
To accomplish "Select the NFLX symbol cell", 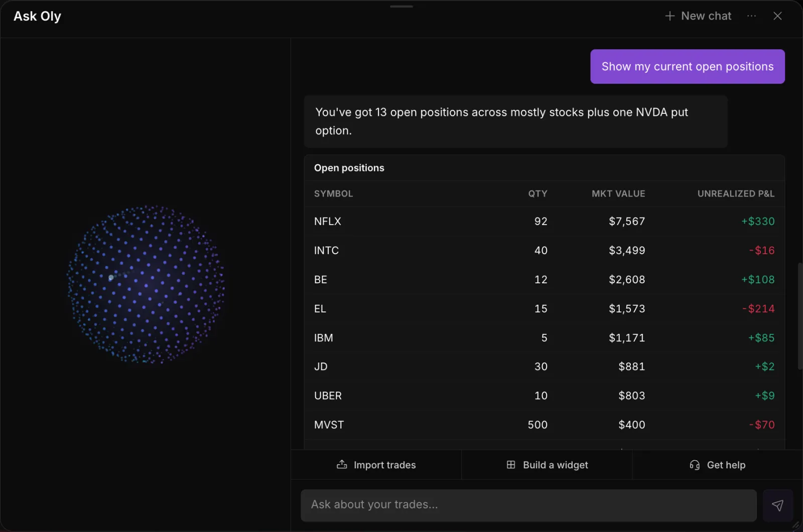I will (328, 221).
